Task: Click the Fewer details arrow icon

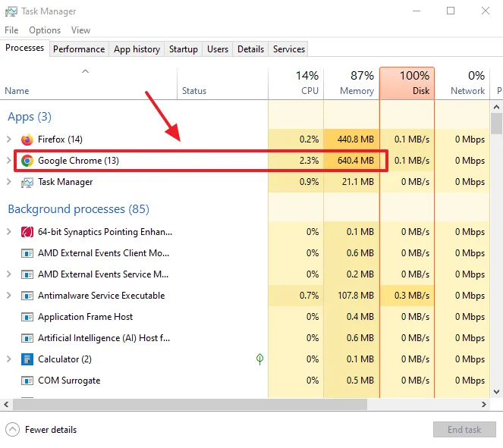Action: [12, 429]
